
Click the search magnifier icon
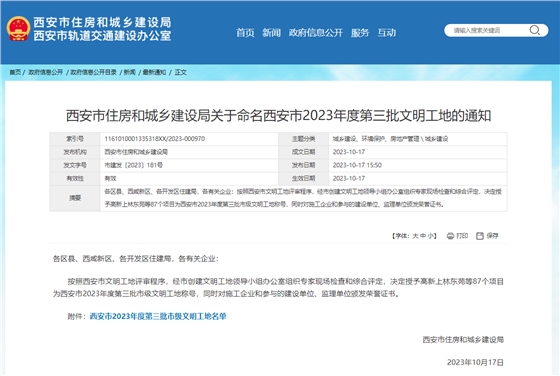(x=534, y=30)
